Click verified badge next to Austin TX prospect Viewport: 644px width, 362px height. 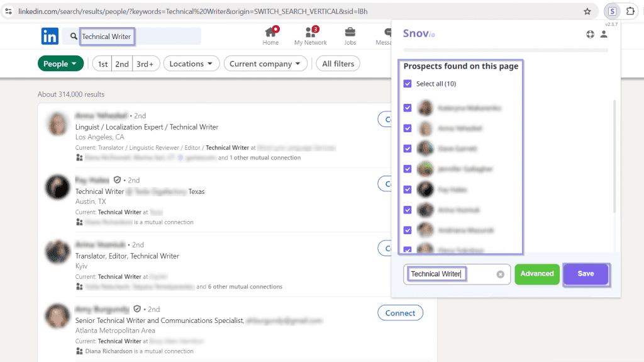pyautogui.click(x=117, y=180)
